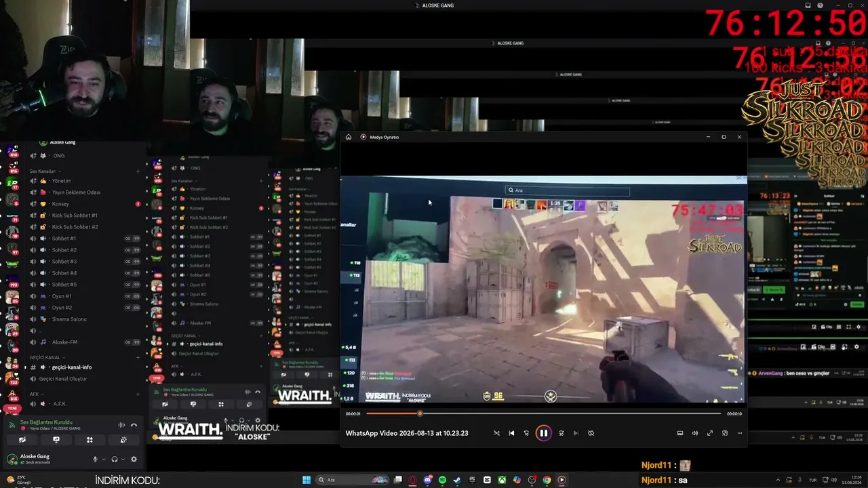Image resolution: width=868 pixels, height=488 pixels.
Task: Pause the video in Media Player
Action: [543, 433]
